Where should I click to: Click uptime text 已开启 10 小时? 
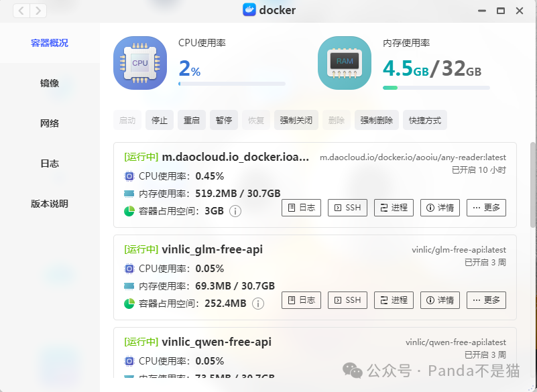pyautogui.click(x=479, y=170)
